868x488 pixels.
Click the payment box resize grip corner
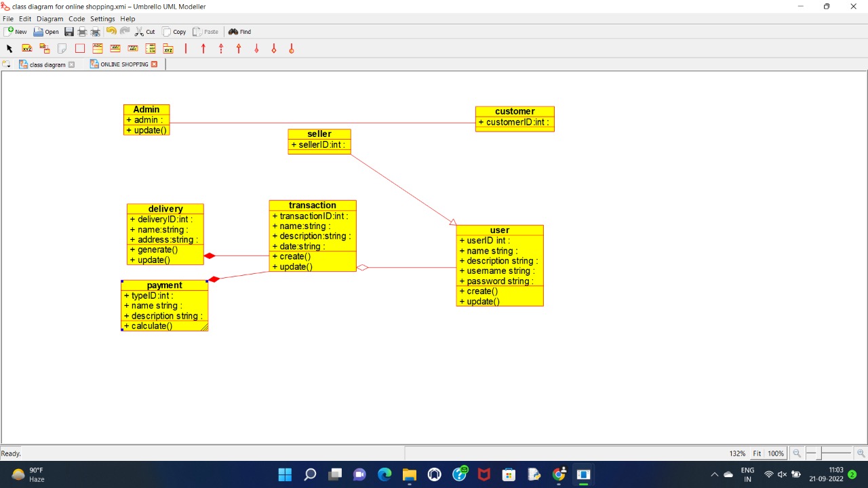(x=204, y=327)
